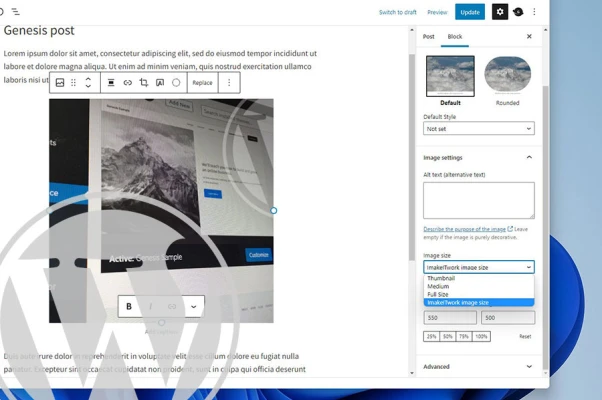Click the width field showing 550

pyautogui.click(x=450, y=318)
